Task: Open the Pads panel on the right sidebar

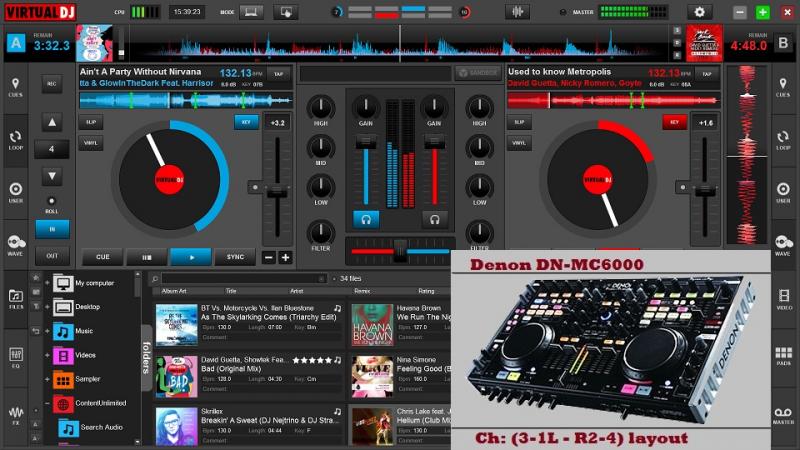Action: point(784,356)
